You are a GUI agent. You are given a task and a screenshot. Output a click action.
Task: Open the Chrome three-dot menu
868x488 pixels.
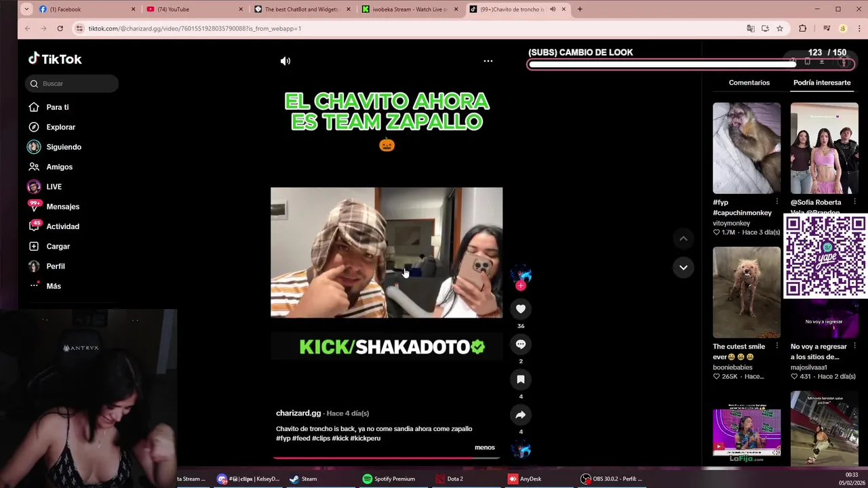[859, 28]
